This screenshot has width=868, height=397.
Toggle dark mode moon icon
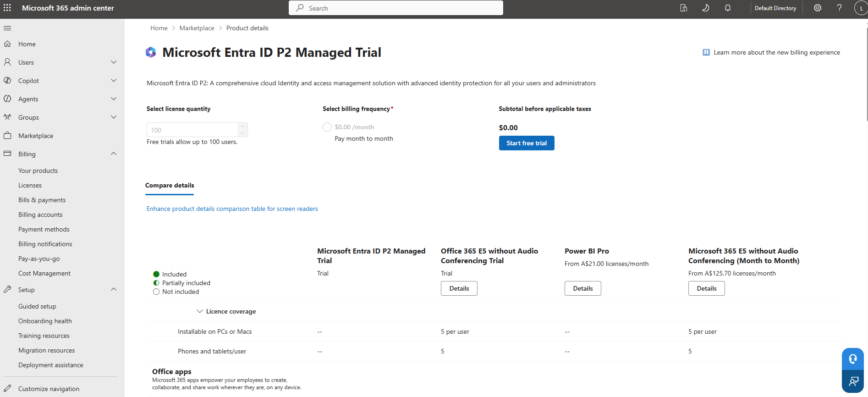[x=706, y=8]
